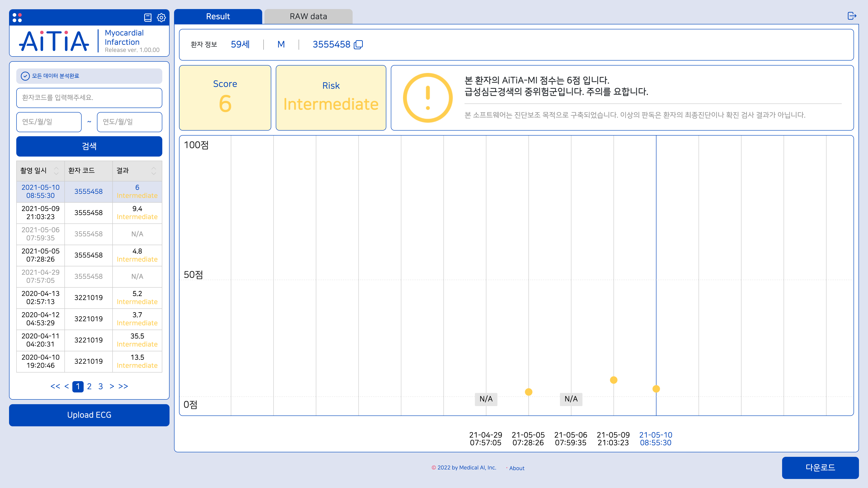Copy patient code 3555458 with copy icon

point(359,45)
